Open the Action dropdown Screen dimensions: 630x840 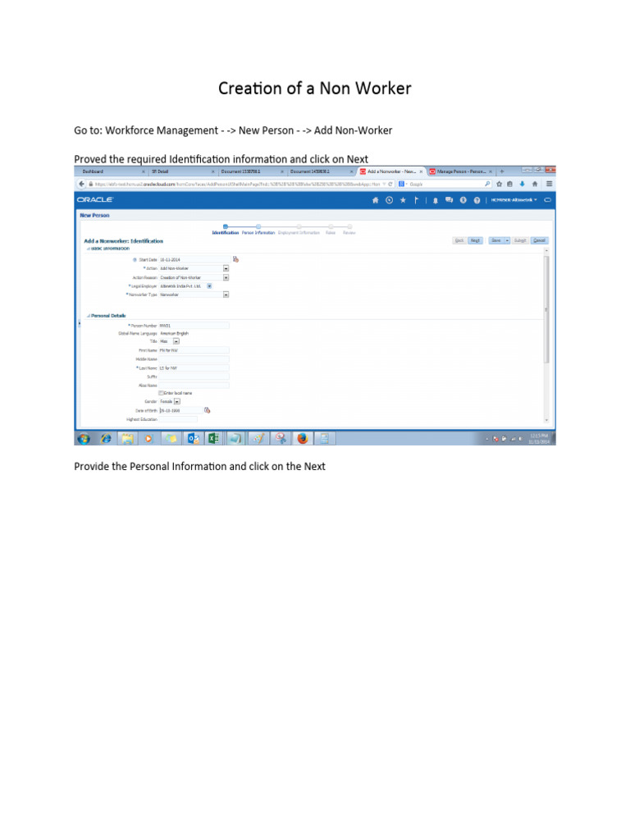[226, 268]
